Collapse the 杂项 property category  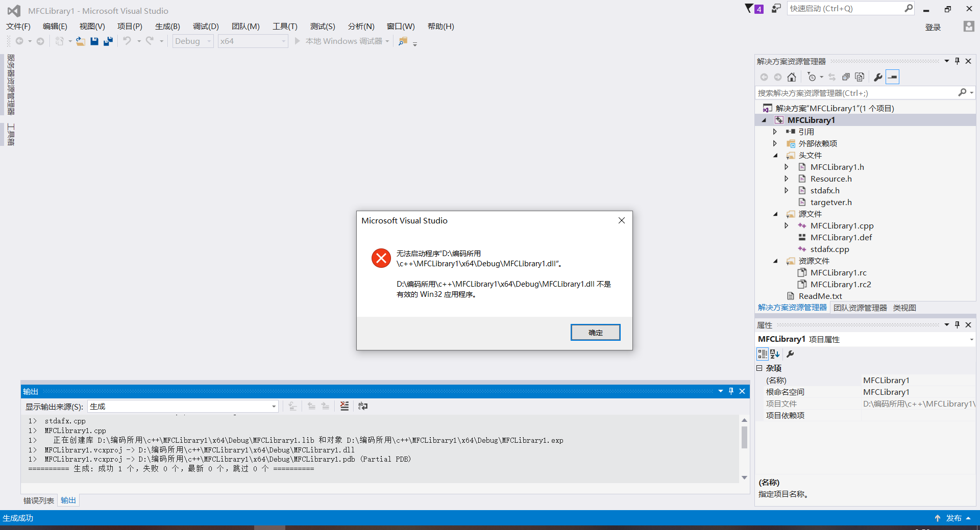point(759,368)
